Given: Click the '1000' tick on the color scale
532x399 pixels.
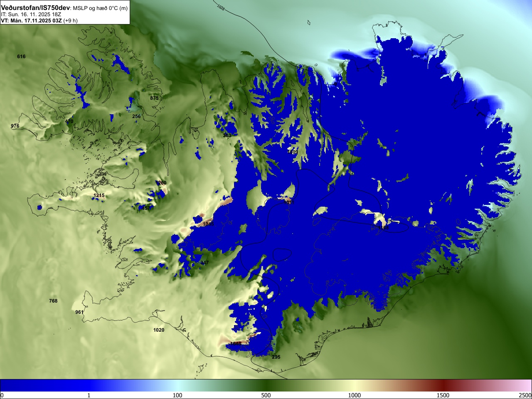Looking at the screenshot, I should [355, 395].
